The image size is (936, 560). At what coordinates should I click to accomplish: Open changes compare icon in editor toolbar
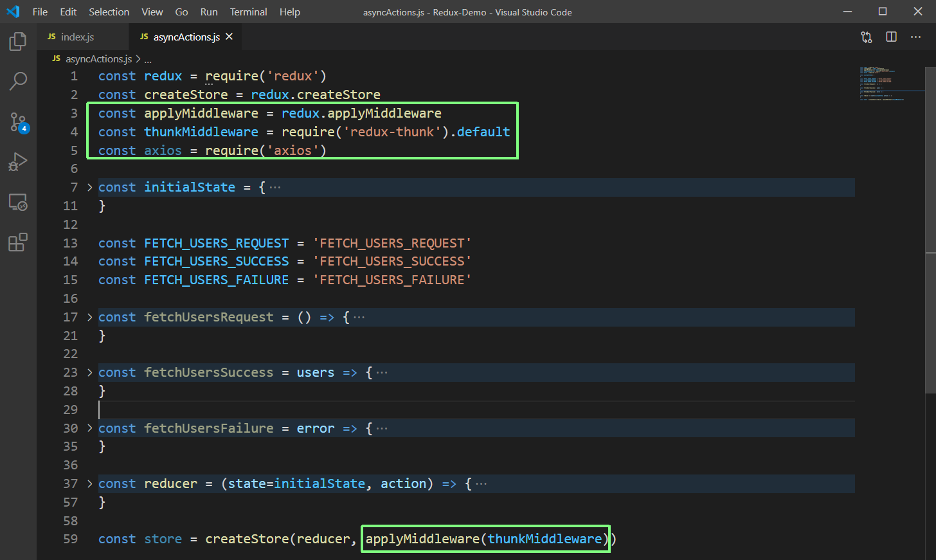(x=867, y=37)
